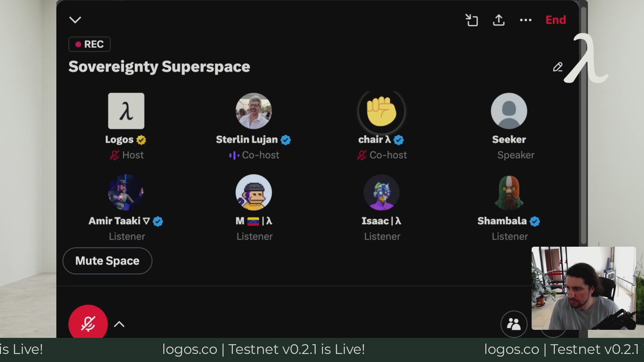Image resolution: width=644 pixels, height=362 pixels.
Task: Click Amir Taaki's listener avatar
Action: coord(126,192)
